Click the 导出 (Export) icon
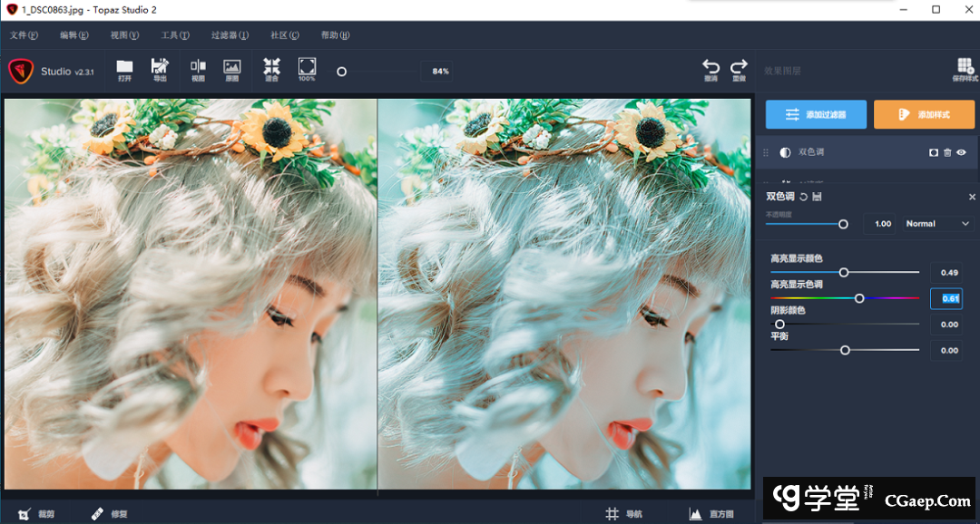980x524 pixels. coord(161,70)
